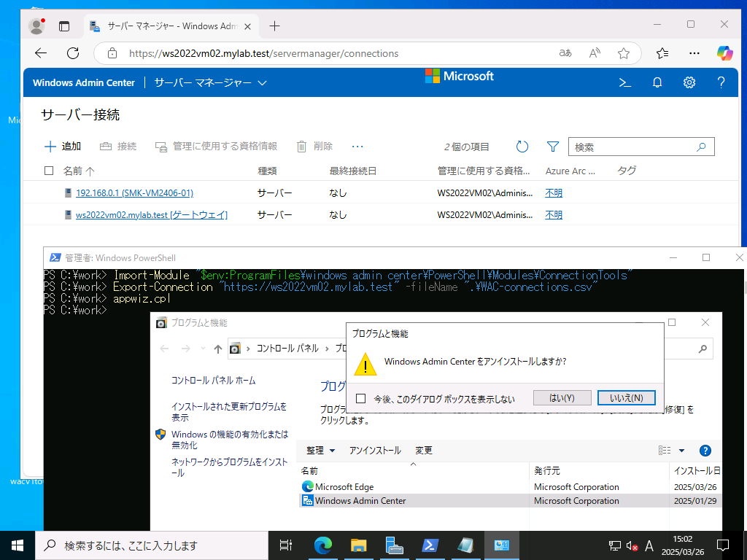Click help icon in プログラムと機能 window
The width and height of the screenshot is (747, 560).
pos(705,451)
